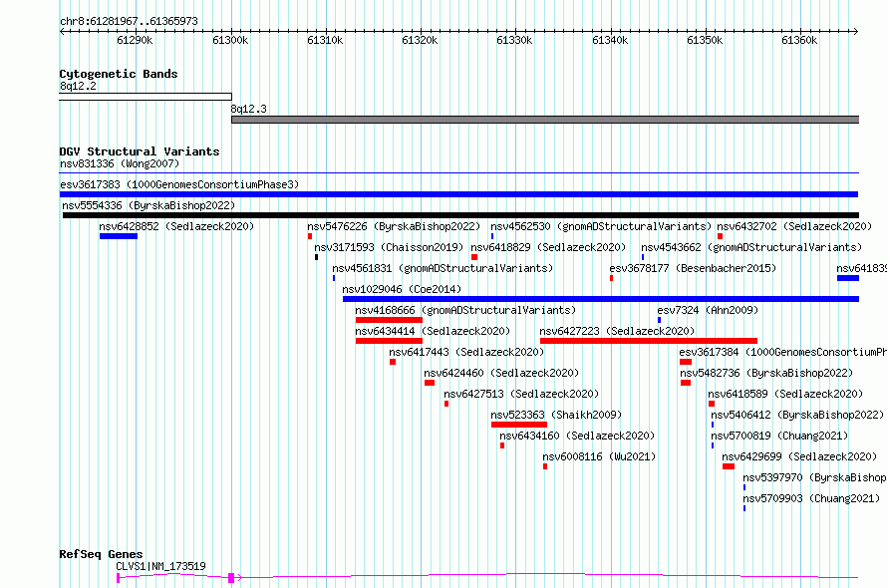The width and height of the screenshot is (887, 588).
Task: Click the CLVS1 magenta exon block
Action: [x=231, y=578]
